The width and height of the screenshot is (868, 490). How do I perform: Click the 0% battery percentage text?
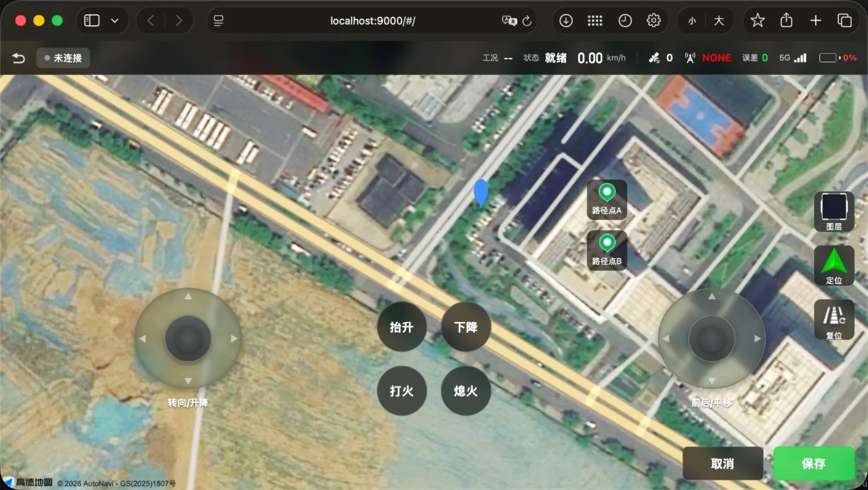pos(850,58)
